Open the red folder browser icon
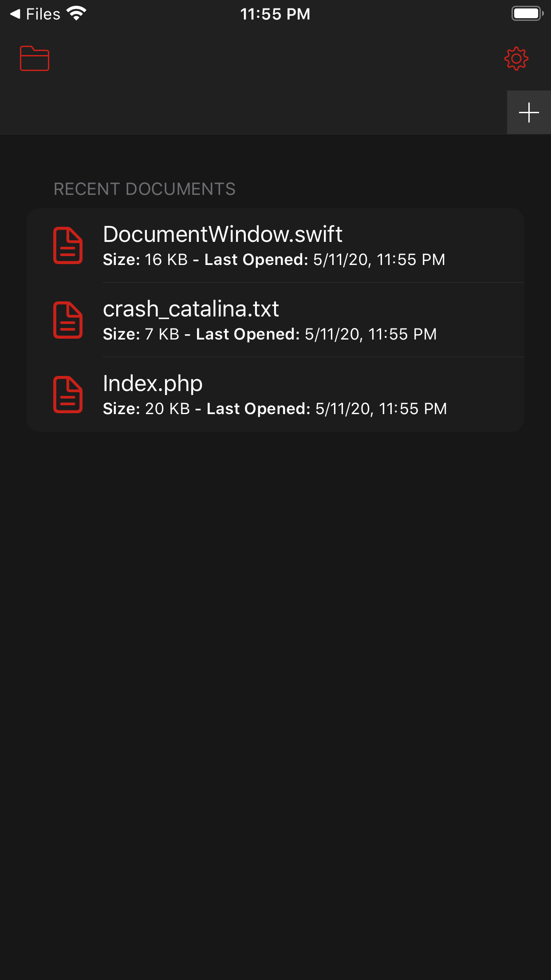Screen dimensions: 551x980 coord(35,58)
